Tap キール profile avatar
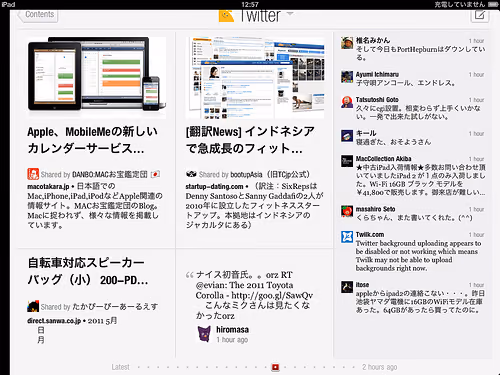The image size is (500, 375). [347, 136]
